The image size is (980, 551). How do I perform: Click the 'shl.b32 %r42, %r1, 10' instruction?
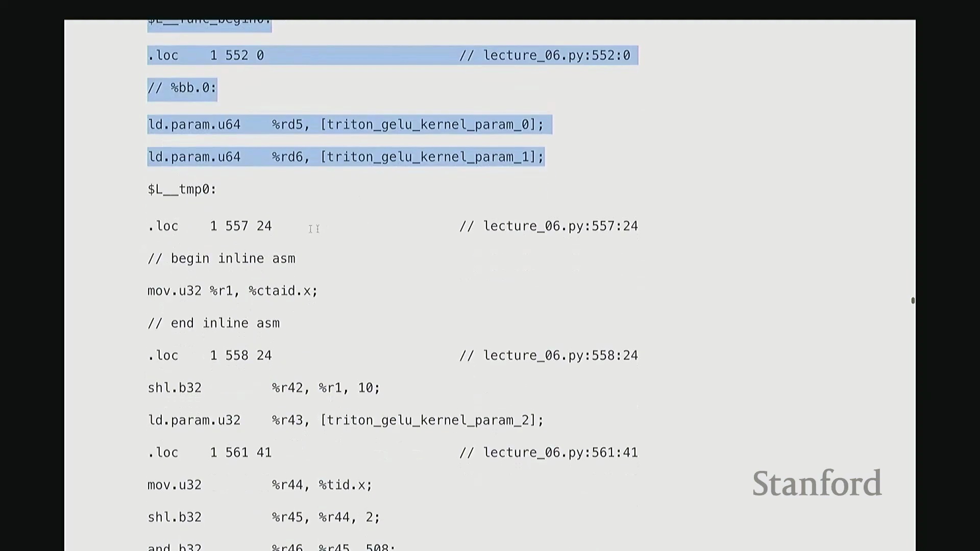click(263, 388)
